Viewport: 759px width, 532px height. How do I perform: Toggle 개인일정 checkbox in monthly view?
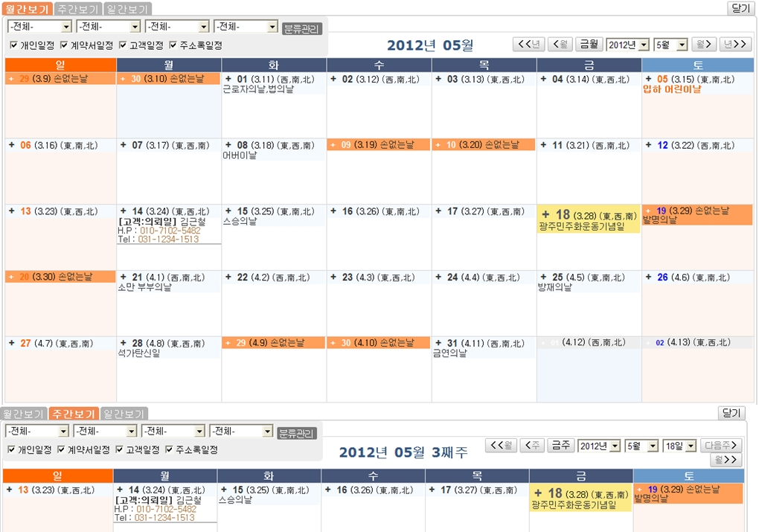[x=14, y=45]
